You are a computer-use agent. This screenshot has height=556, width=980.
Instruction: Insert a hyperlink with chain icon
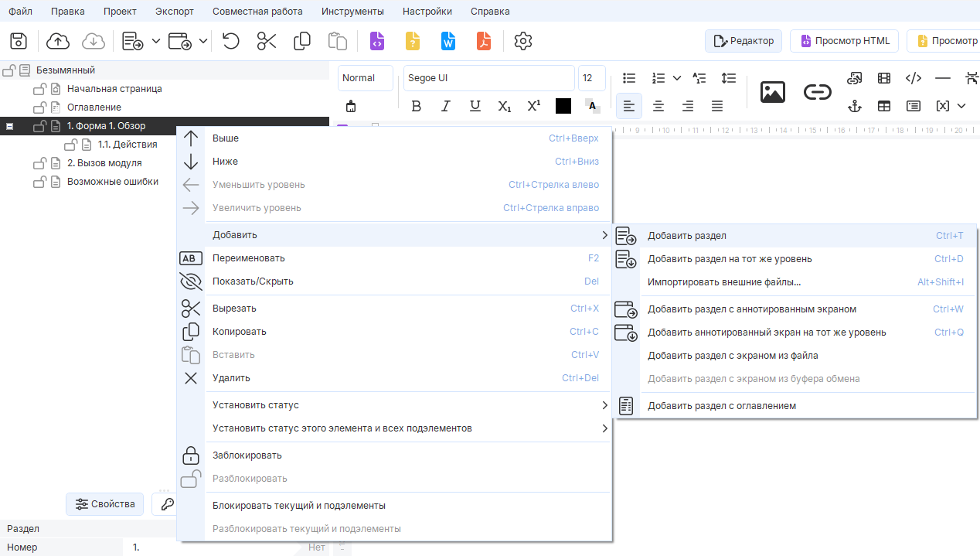pos(817,92)
